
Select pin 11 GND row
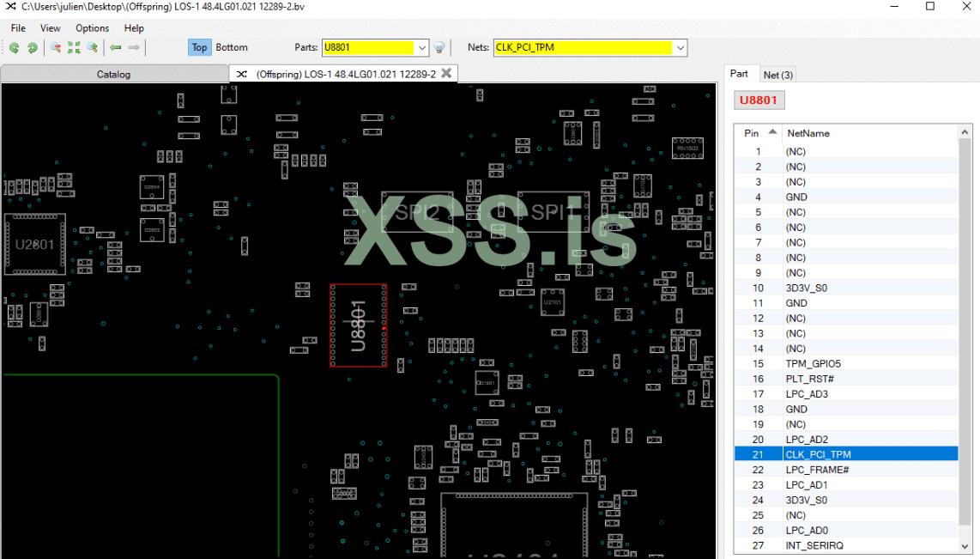(846, 303)
